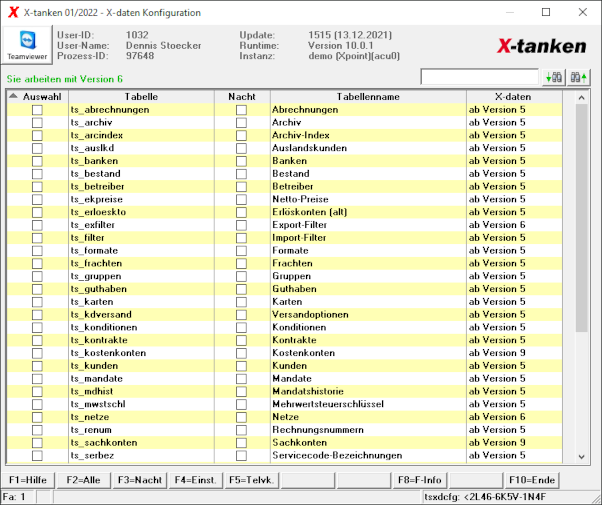Enable Nacht checkbox for ts_netze
The width and height of the screenshot is (602, 505).
(x=241, y=417)
